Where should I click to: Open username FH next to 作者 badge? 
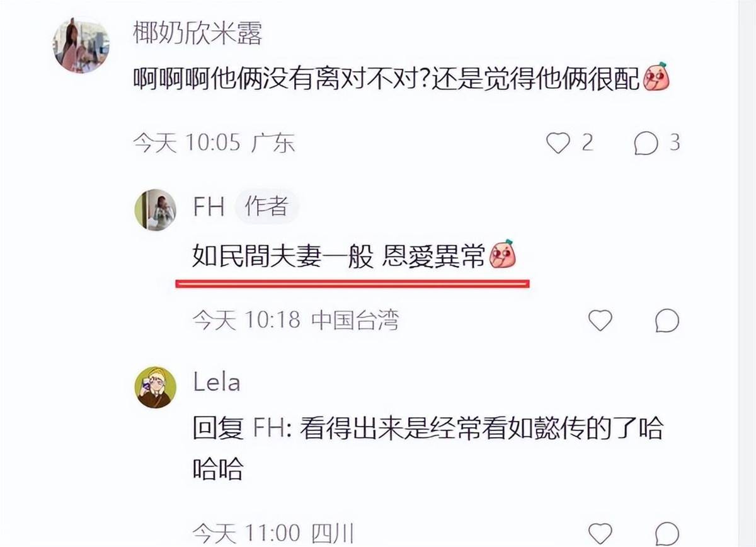click(209, 207)
